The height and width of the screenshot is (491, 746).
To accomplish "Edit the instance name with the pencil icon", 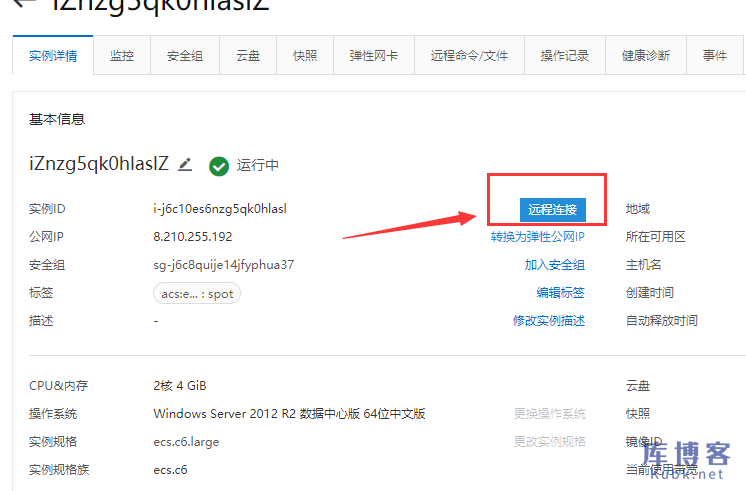I will pyautogui.click(x=185, y=165).
